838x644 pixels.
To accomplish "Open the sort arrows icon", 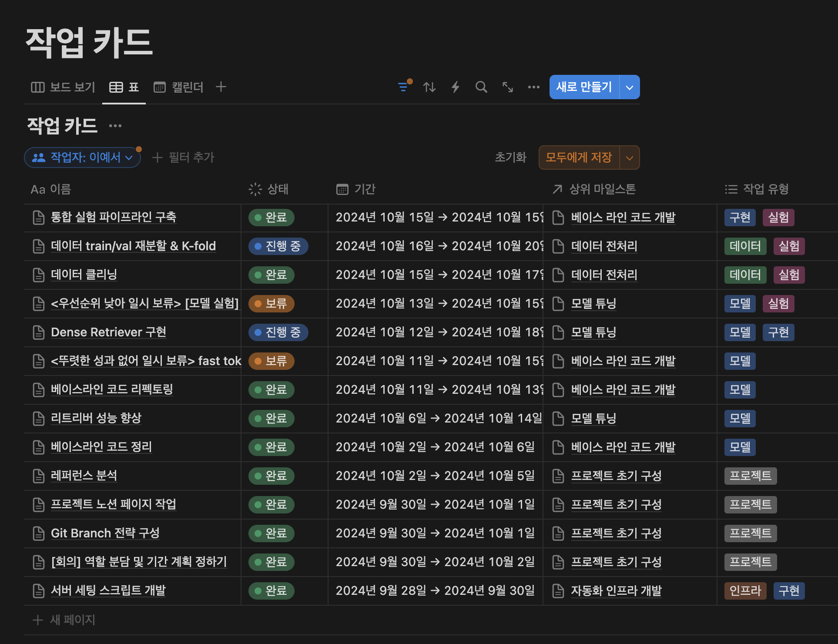I will pos(429,87).
